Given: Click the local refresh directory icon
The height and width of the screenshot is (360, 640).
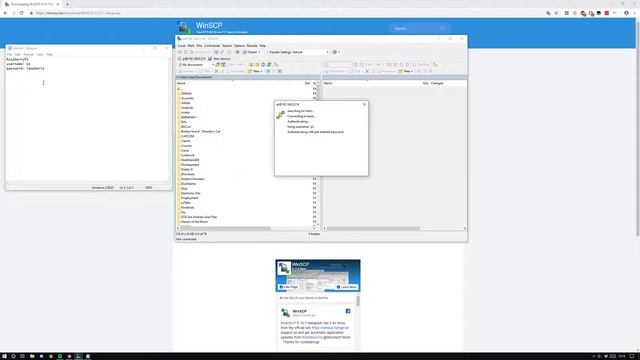Looking at the screenshot, I should [x=269, y=65].
